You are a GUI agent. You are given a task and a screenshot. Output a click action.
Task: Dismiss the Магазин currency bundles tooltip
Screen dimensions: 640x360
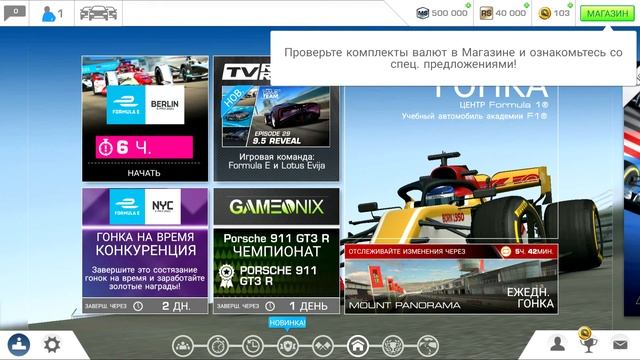453,58
